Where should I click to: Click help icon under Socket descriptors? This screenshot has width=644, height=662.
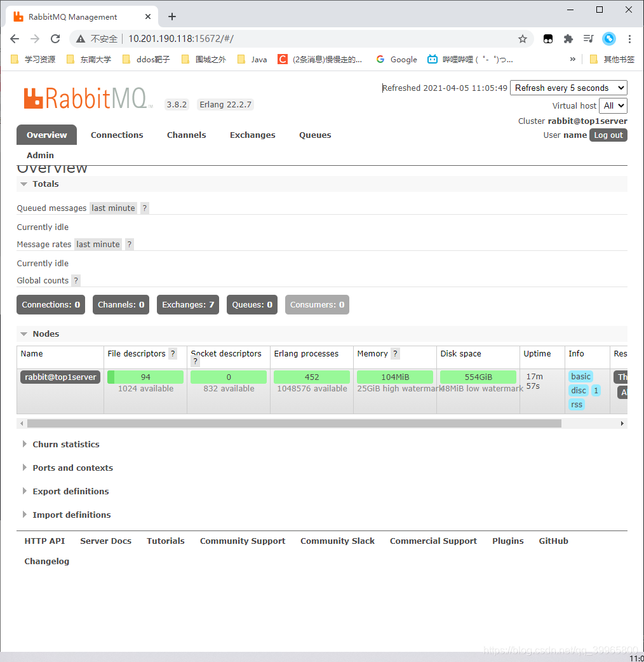point(195,361)
